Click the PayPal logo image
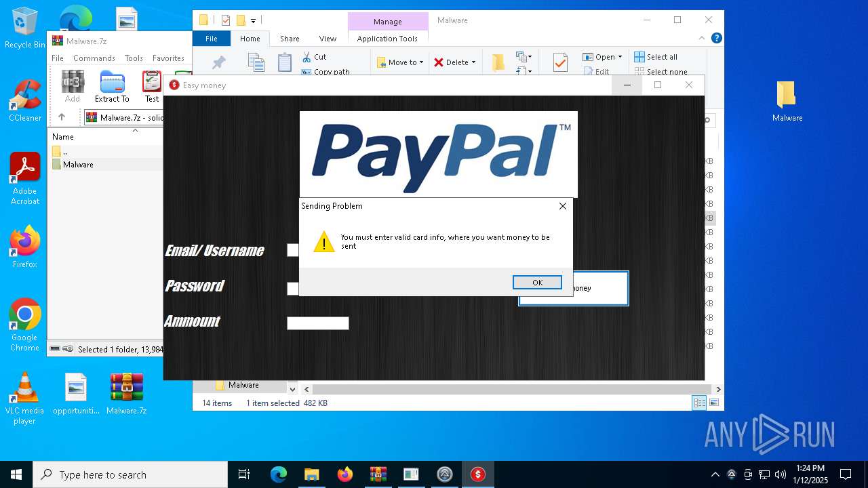The width and height of the screenshot is (868, 488). [x=439, y=155]
